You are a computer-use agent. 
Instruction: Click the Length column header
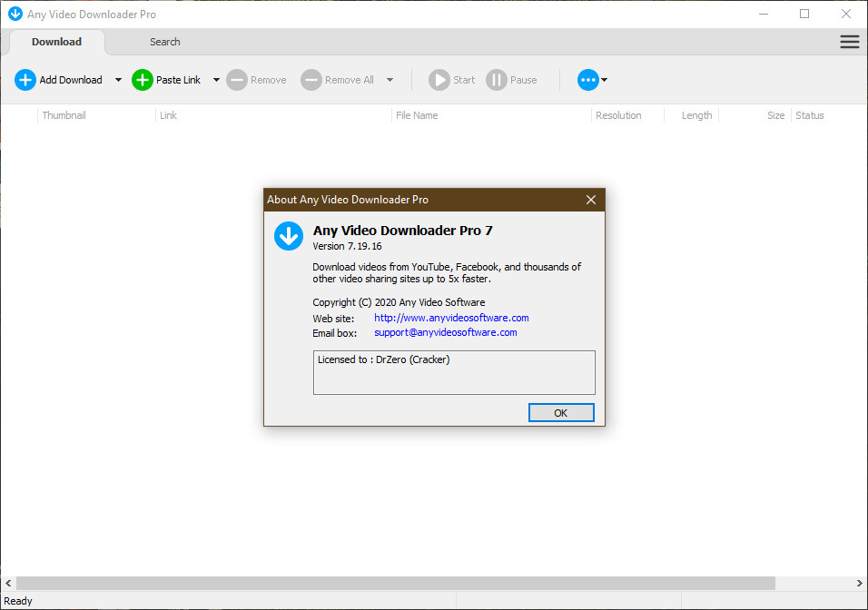(692, 115)
